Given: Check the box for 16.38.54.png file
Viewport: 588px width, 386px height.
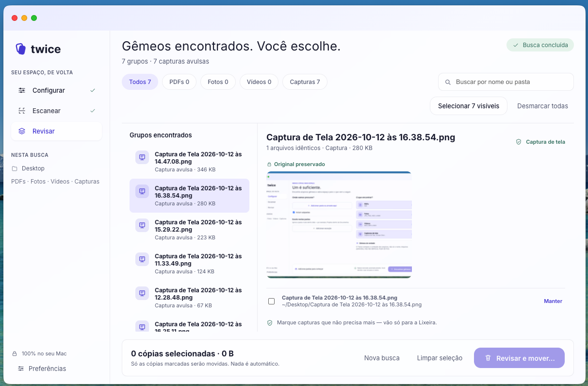Looking at the screenshot, I should pyautogui.click(x=272, y=301).
